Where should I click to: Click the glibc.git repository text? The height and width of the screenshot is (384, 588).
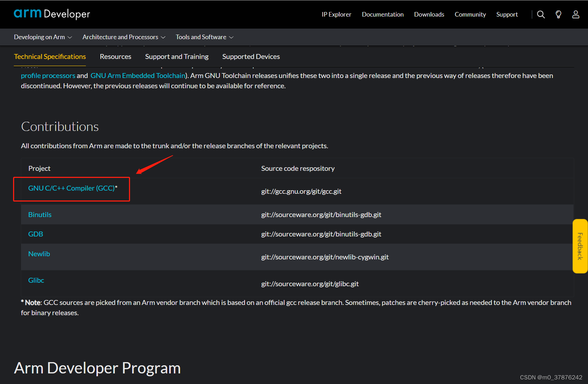(x=310, y=284)
